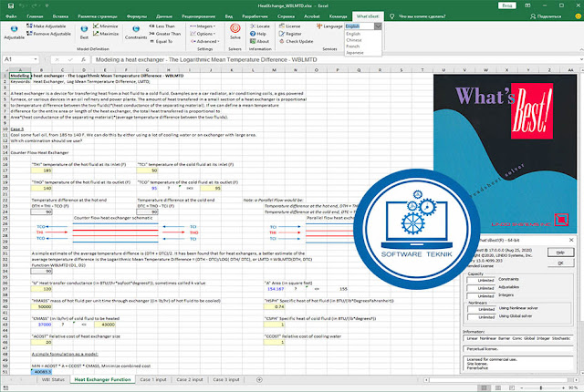Open the Case 2 input sheet tab
This screenshot has height=392, width=584.
[x=190, y=380]
